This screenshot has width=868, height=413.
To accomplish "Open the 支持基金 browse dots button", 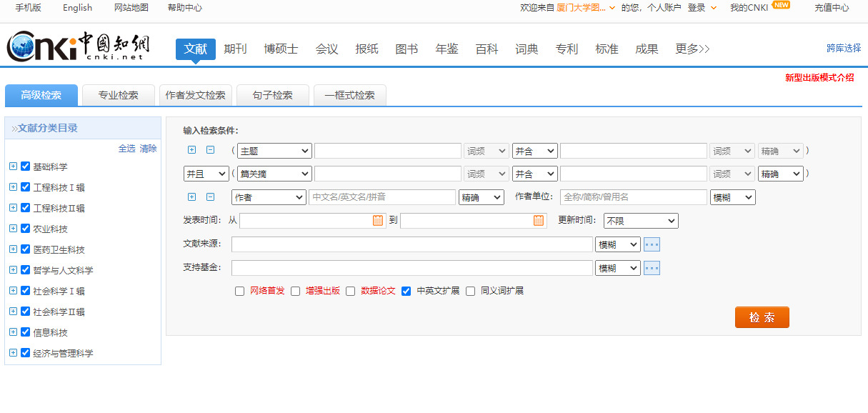I will (652, 268).
